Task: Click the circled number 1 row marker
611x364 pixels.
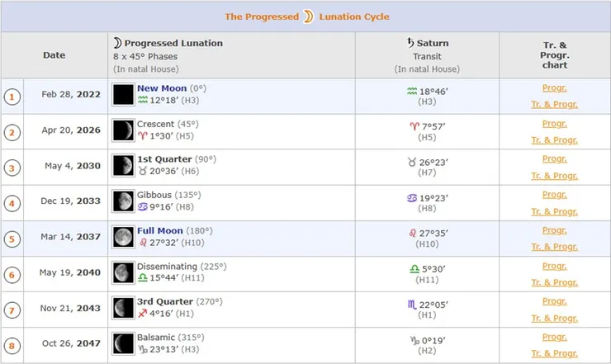Action: click(12, 97)
